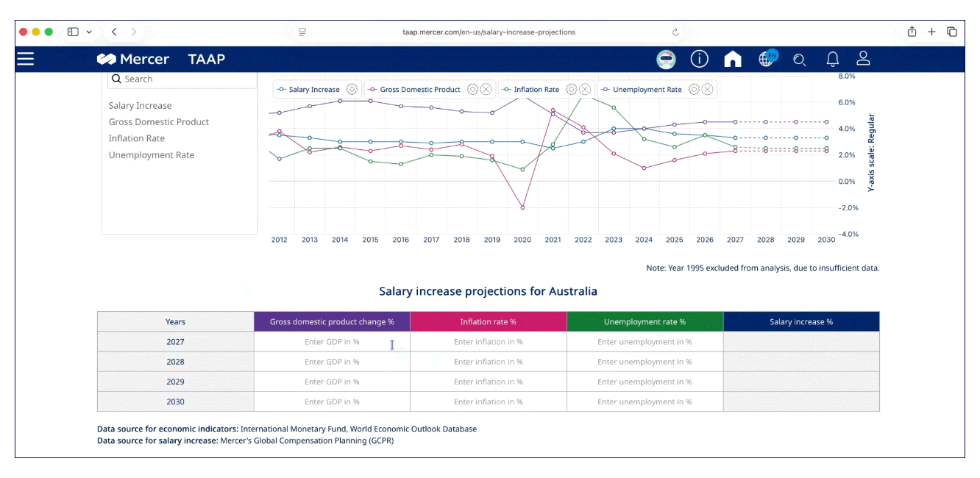
Task: Open the information circle icon
Action: click(699, 59)
